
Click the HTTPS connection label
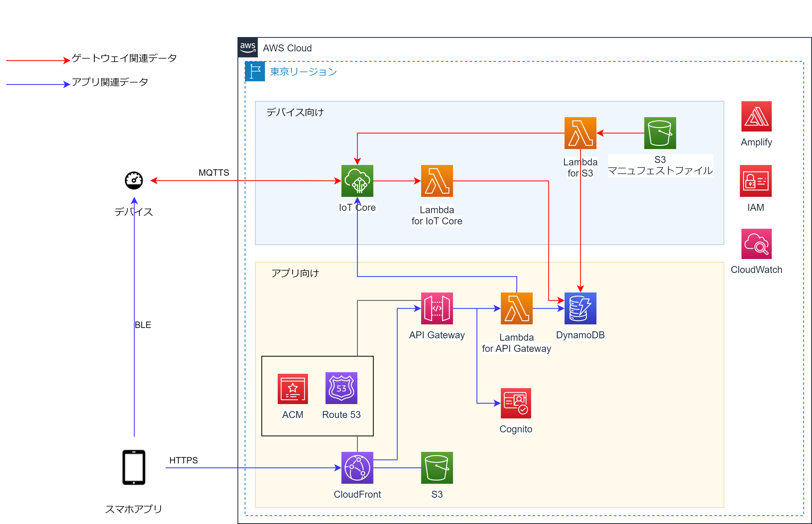pos(183,460)
